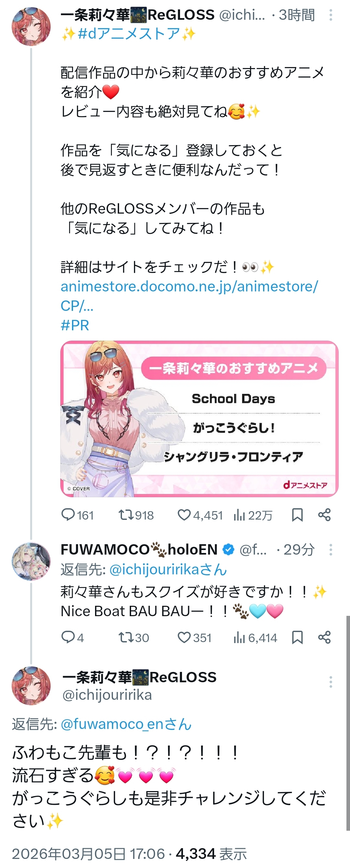Open reply icon on the 161-comment post

[x=68, y=514]
